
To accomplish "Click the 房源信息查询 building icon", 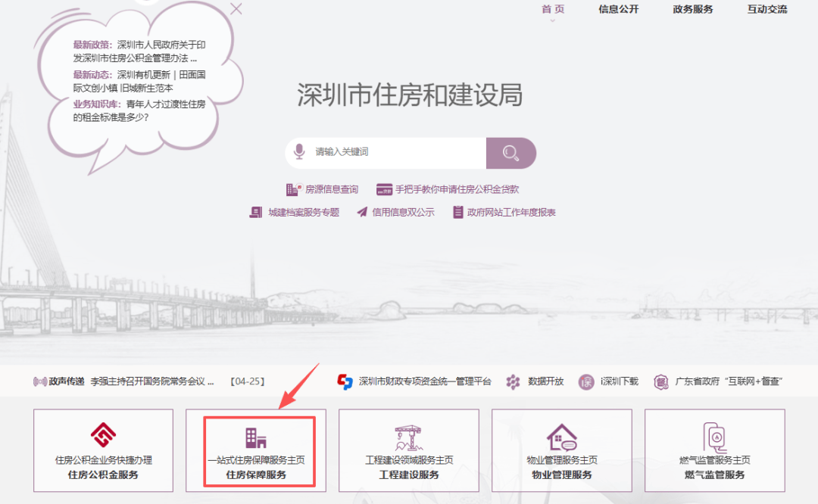I will pos(294,189).
